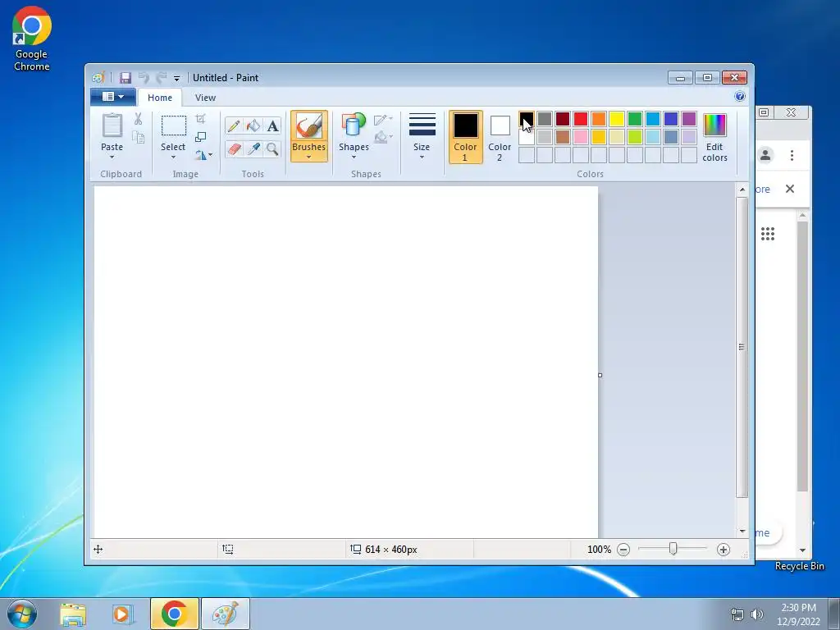Select the Color picker eyedropper tool
The height and width of the screenshot is (630, 840).
pyautogui.click(x=253, y=148)
